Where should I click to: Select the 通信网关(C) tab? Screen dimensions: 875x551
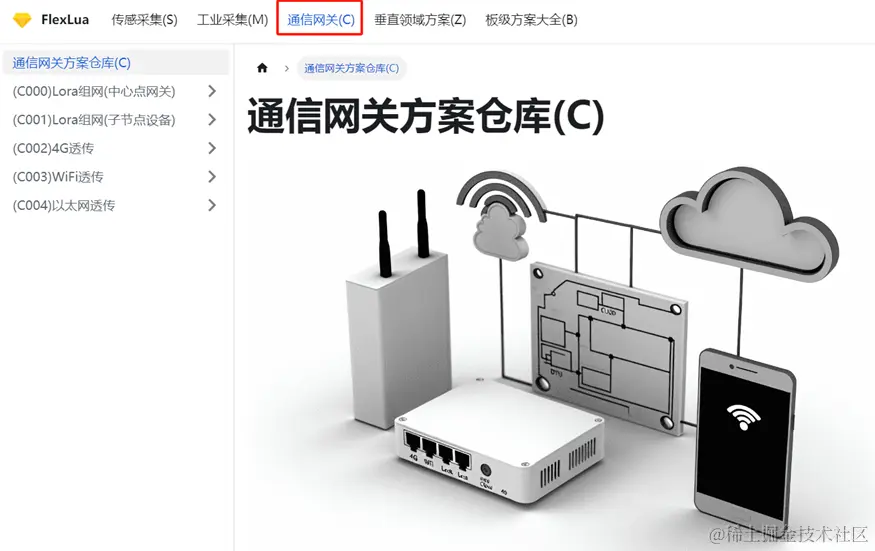click(321, 20)
